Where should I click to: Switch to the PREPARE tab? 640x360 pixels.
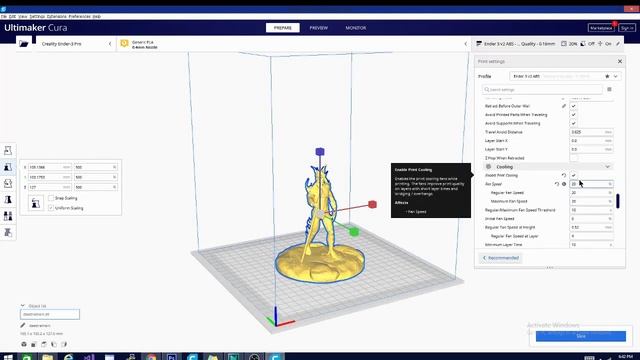282,28
